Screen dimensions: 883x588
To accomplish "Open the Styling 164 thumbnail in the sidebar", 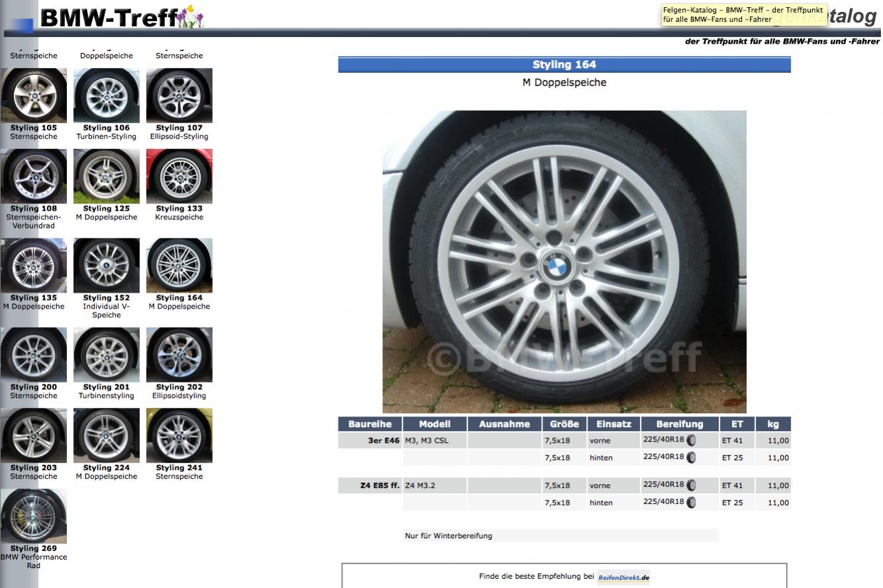I will (180, 266).
